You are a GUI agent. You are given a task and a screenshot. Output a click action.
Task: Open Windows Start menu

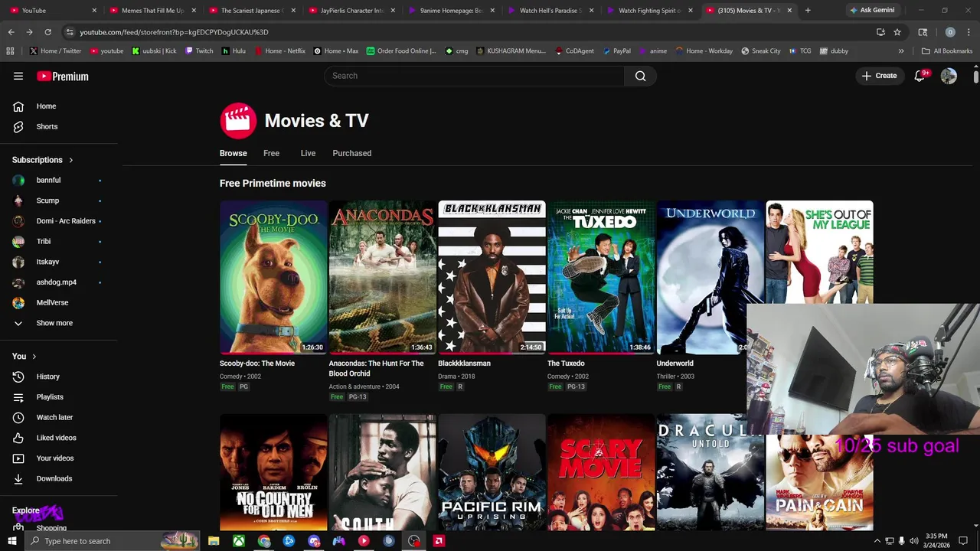tap(11, 541)
